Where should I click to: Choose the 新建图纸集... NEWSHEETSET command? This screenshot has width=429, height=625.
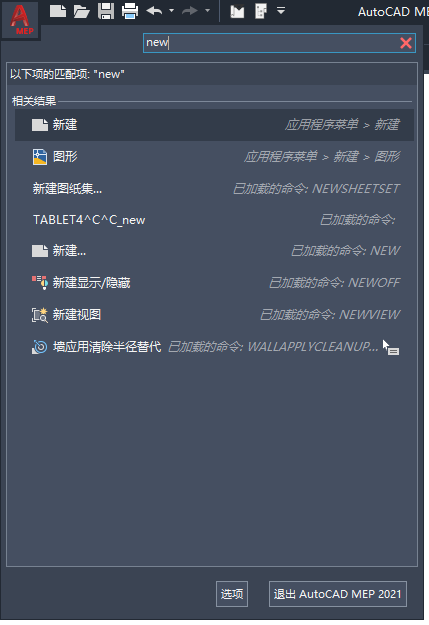[214, 188]
